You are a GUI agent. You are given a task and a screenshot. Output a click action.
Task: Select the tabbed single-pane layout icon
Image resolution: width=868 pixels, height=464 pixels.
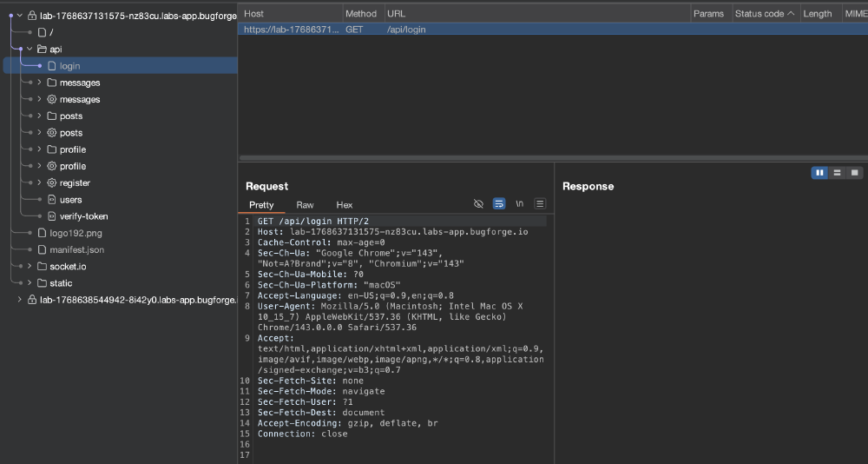(854, 173)
